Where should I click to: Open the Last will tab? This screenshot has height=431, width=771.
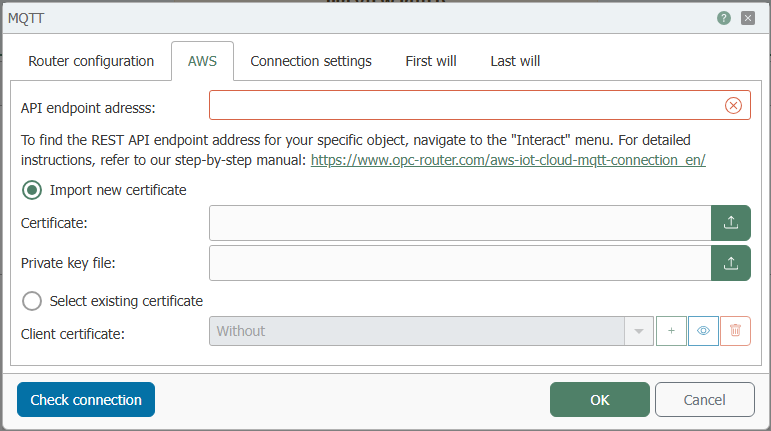point(515,61)
